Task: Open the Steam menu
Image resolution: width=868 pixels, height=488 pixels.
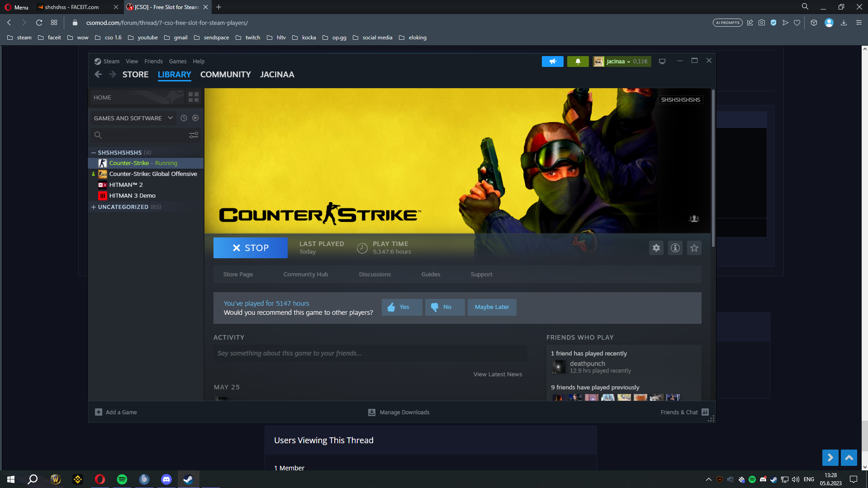Action: tap(111, 62)
